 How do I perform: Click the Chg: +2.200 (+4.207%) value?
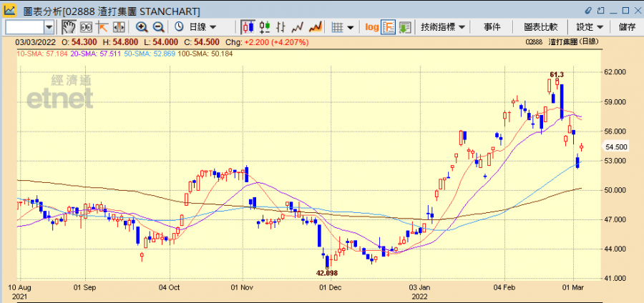tap(268, 42)
